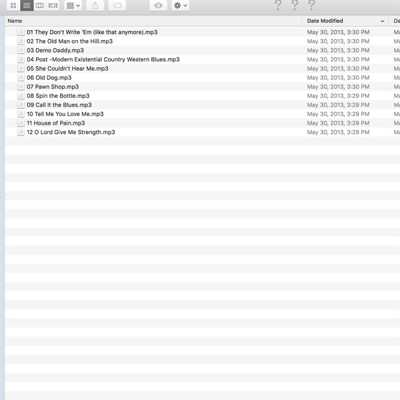Select 09 Call It the Blues.mp3
Image resolution: width=400 pixels, height=400 pixels.
tap(59, 105)
